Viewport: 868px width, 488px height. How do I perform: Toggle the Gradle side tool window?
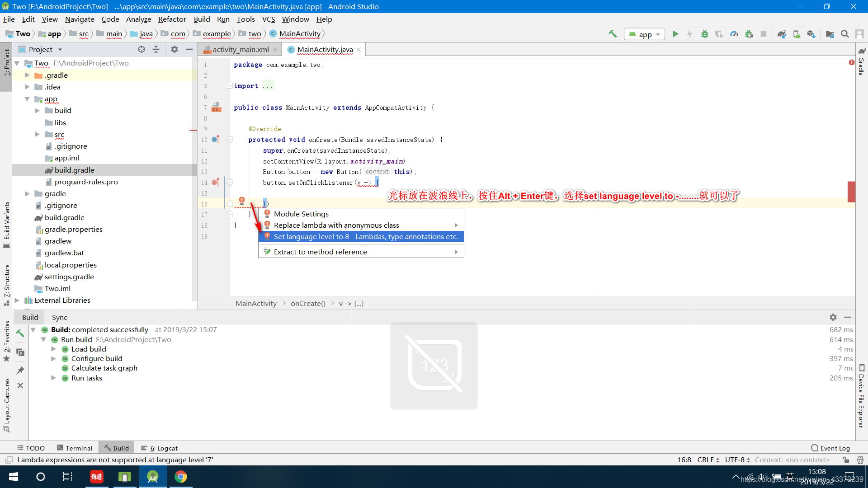861,61
